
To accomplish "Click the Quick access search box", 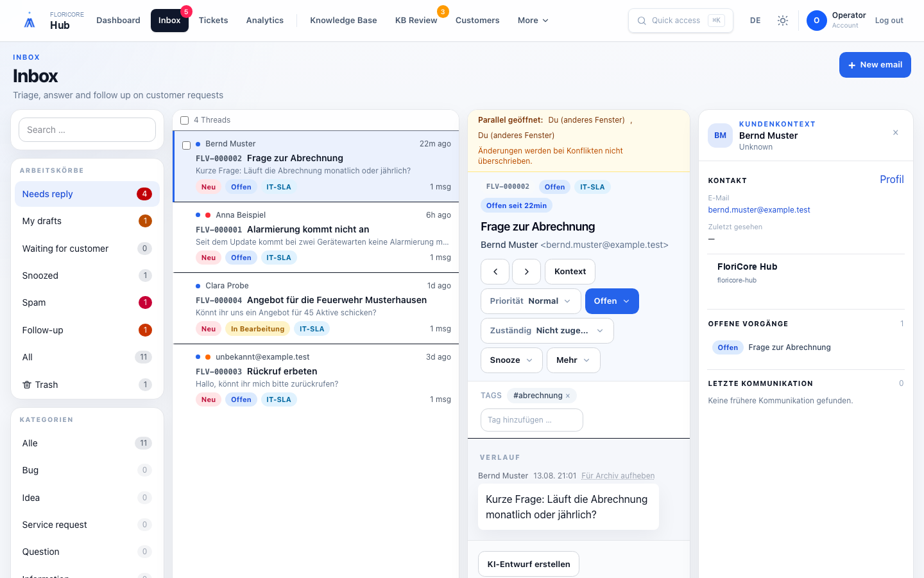I will point(681,21).
